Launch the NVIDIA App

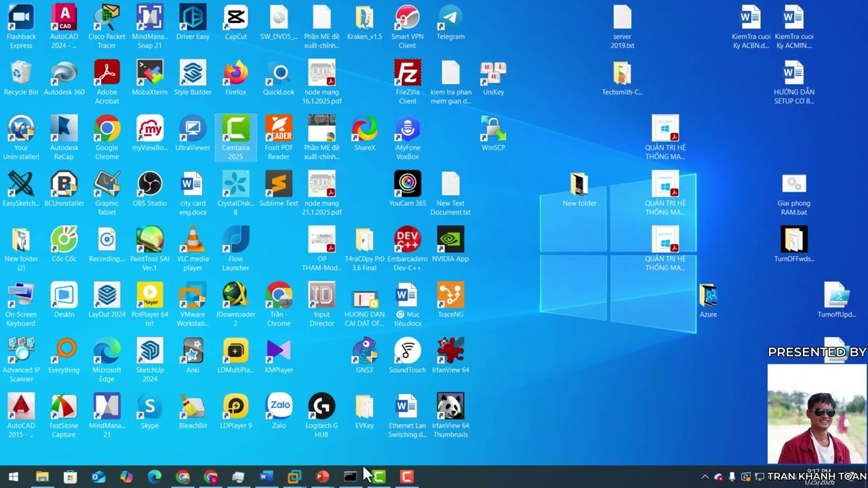[450, 245]
